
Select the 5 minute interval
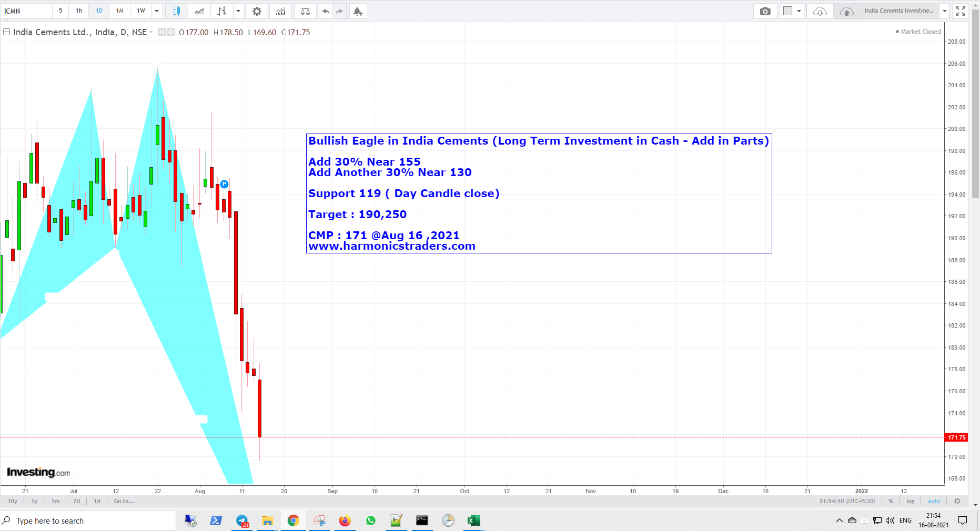60,11
